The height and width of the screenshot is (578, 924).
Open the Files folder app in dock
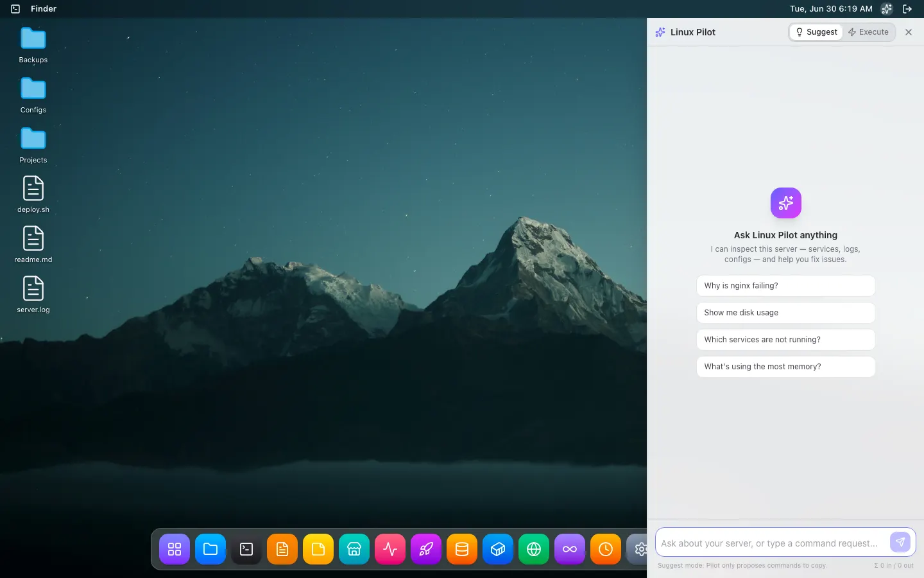tap(210, 549)
